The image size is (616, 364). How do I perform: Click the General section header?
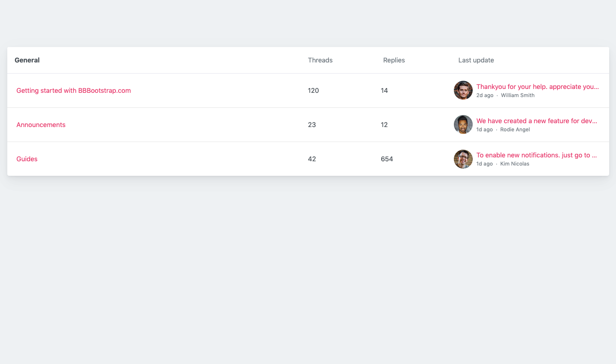(x=27, y=60)
